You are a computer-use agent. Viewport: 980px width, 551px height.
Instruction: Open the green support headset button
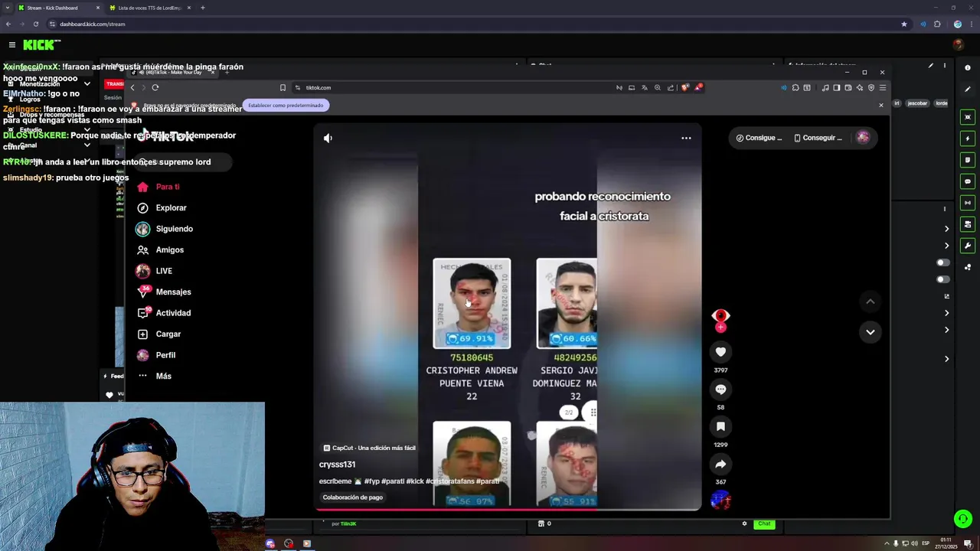[x=963, y=519]
